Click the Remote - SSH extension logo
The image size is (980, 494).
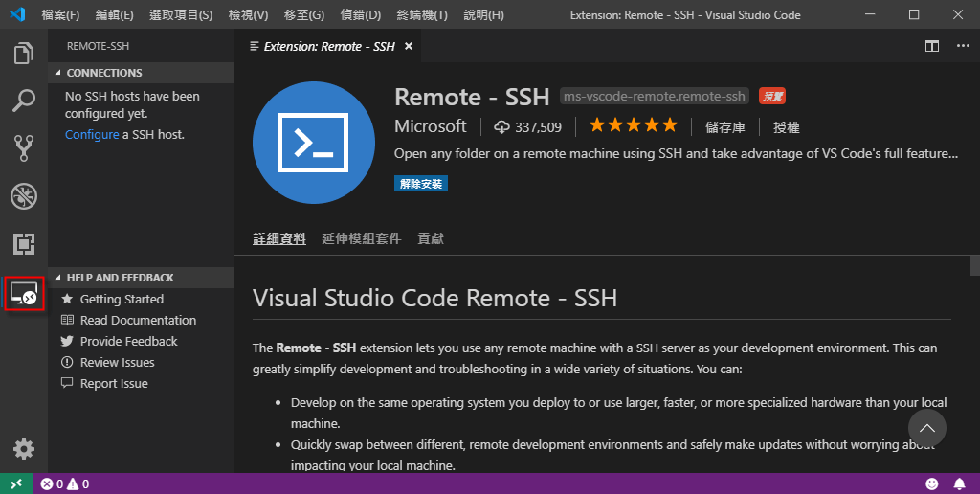[314, 144]
